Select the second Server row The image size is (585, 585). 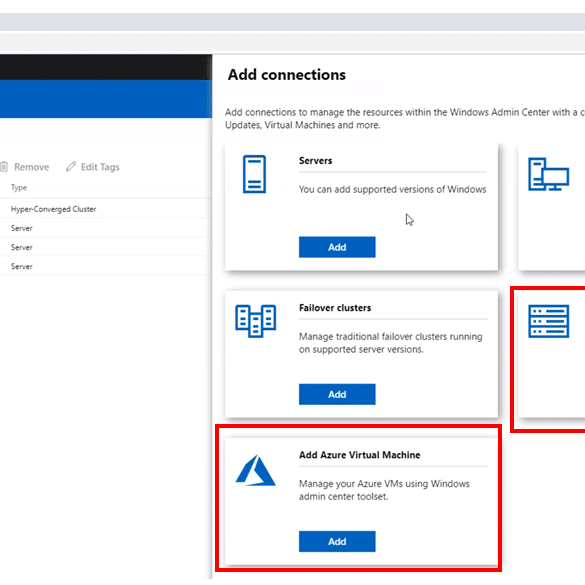[x=106, y=247]
